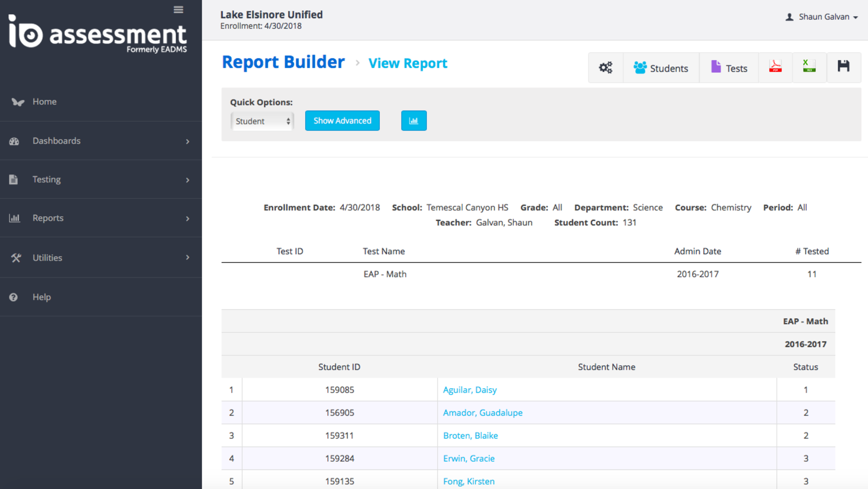The height and width of the screenshot is (489, 868).
Task: Open student link Aguilar, Daisy
Action: tap(470, 390)
